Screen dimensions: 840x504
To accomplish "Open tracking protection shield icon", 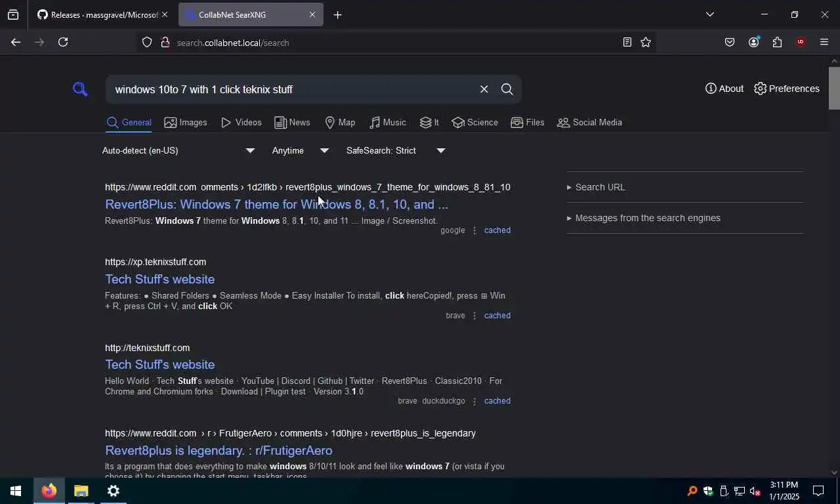I will pos(147,43).
